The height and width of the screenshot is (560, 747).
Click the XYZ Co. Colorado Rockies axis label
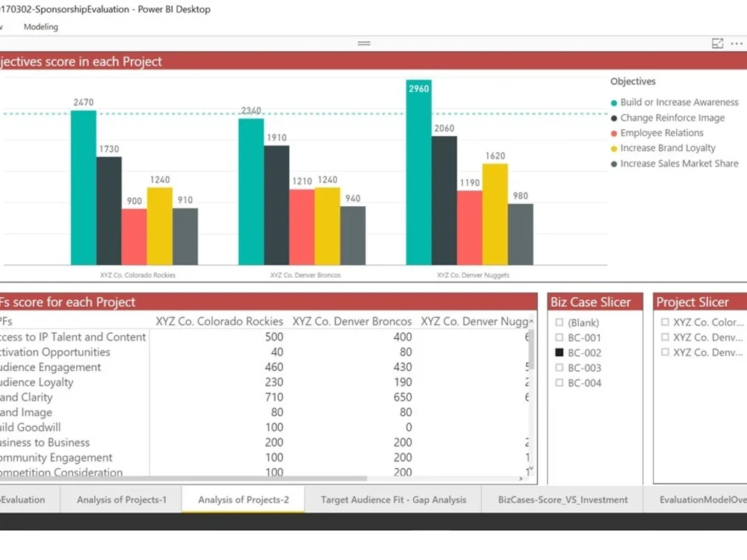click(x=137, y=276)
